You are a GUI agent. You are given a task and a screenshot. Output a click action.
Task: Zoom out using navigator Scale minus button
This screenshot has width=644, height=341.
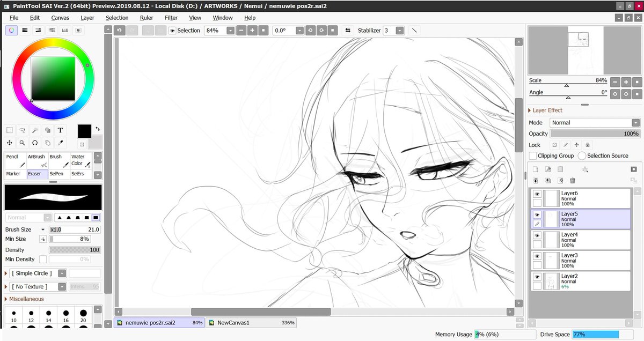614,83
